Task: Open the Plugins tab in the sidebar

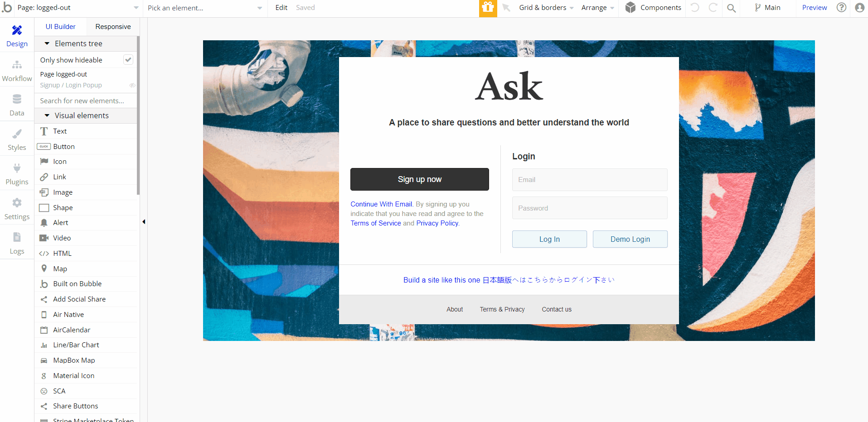Action: click(17, 174)
